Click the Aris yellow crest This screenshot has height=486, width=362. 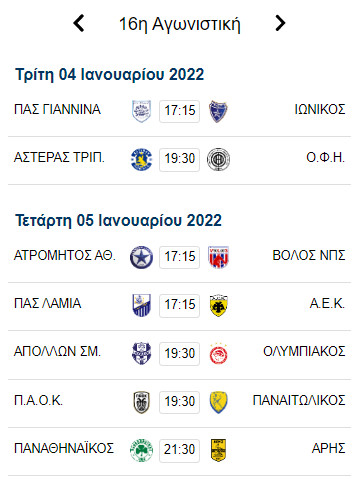218,450
